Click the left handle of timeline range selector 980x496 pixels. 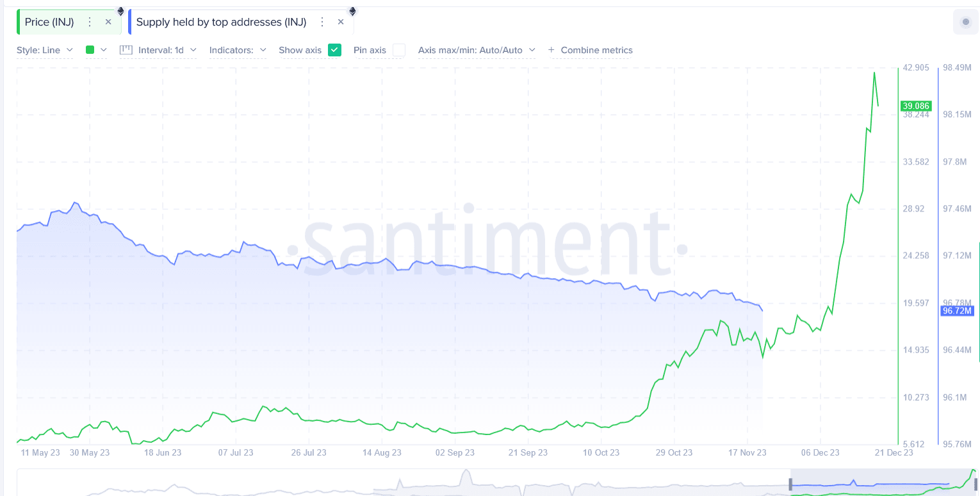(x=791, y=485)
